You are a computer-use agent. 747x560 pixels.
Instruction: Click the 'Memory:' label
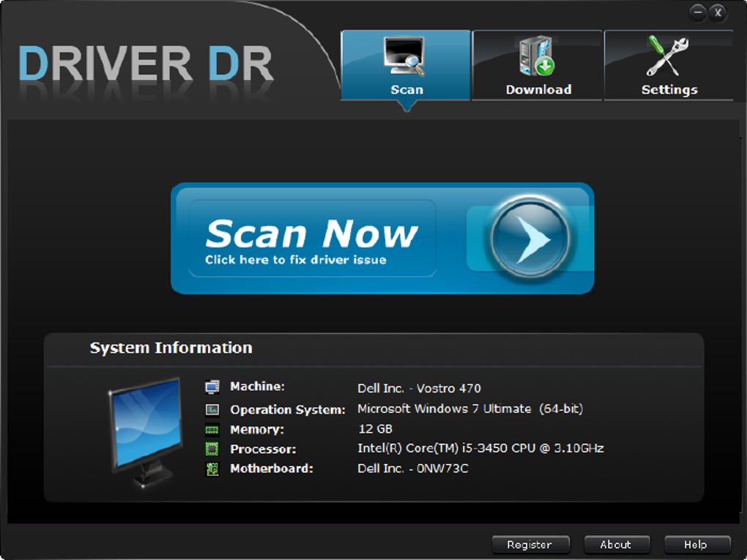[257, 430]
